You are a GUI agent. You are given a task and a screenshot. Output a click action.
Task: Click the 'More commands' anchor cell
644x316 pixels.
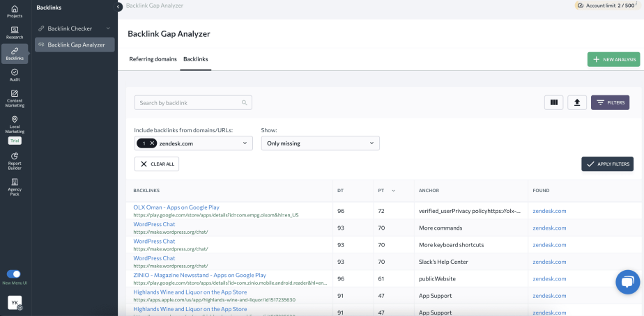(440, 228)
